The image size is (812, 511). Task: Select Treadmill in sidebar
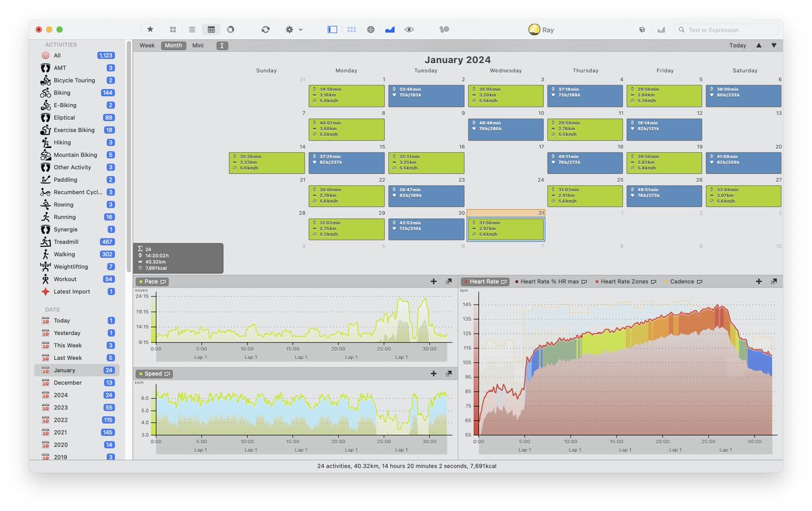tap(77, 242)
